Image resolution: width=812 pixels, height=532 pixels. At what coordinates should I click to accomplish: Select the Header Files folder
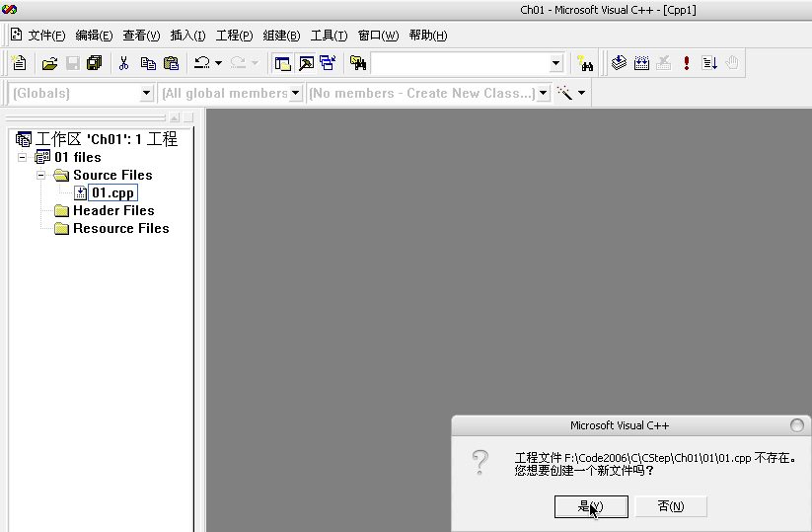coord(113,210)
